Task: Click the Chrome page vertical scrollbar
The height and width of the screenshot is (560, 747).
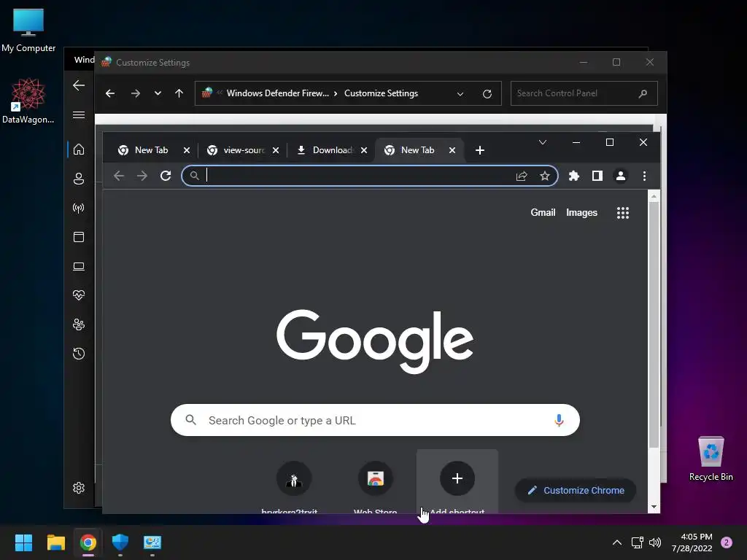Action: point(654,324)
